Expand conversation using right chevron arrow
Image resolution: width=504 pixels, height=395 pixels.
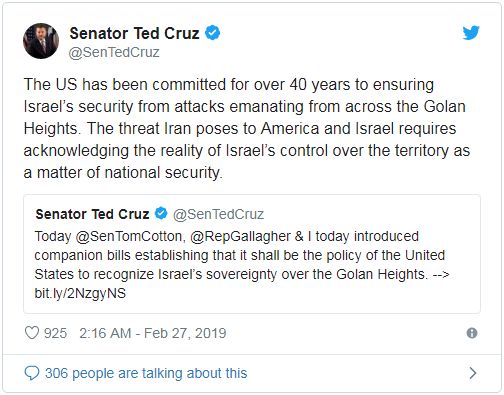click(x=473, y=373)
